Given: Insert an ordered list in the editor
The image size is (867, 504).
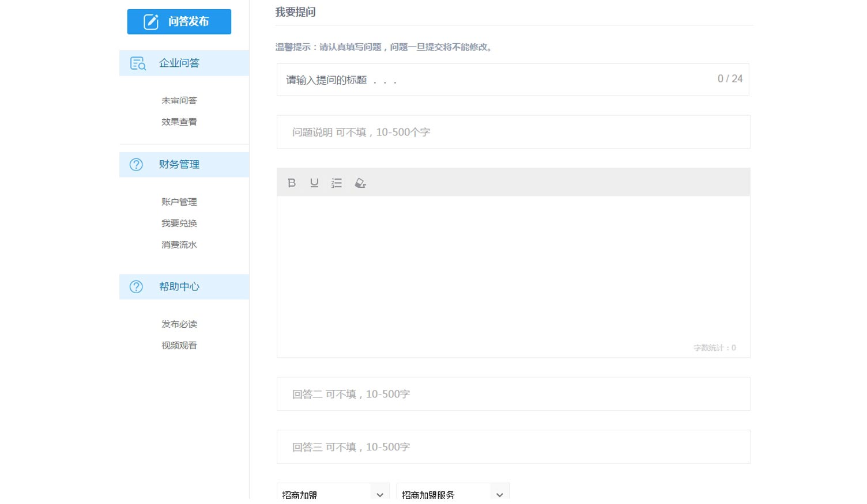Looking at the screenshot, I should tap(337, 183).
